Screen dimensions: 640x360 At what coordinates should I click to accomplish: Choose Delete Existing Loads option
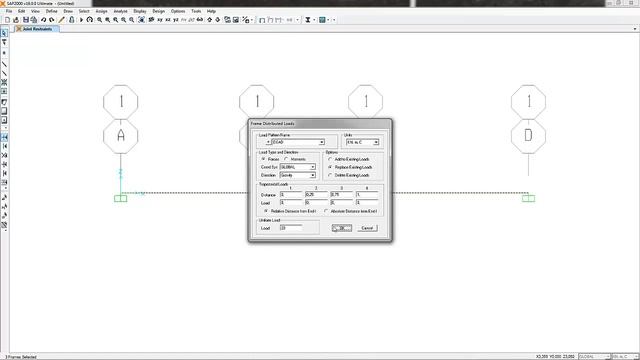click(x=330, y=175)
